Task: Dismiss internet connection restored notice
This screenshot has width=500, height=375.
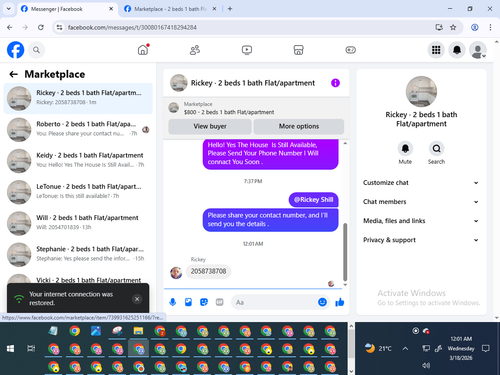Action: pos(137,299)
